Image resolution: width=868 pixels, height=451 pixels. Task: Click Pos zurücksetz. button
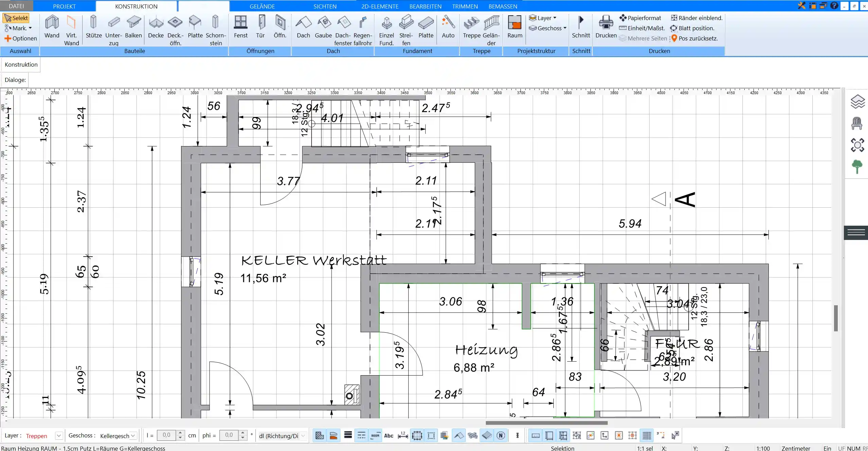694,38
